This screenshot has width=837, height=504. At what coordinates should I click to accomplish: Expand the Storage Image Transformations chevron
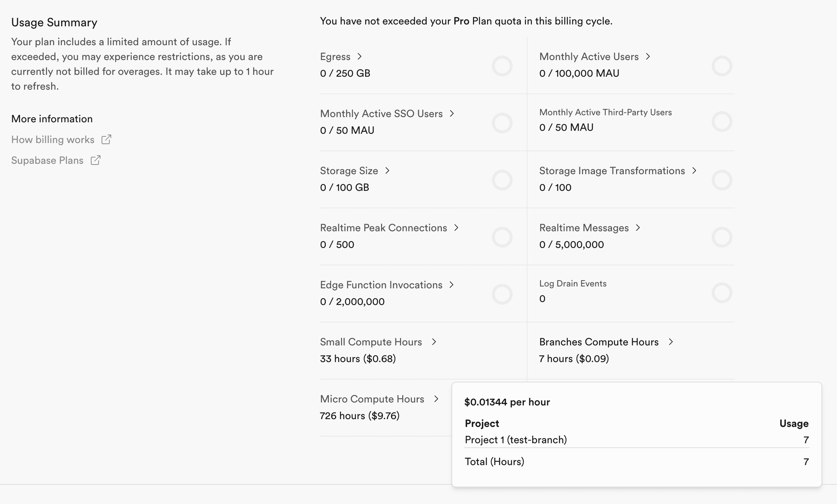tap(694, 170)
